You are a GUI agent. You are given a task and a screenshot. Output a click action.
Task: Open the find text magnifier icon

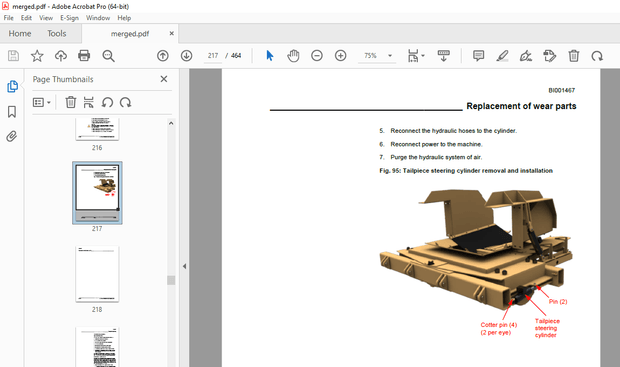[108, 56]
